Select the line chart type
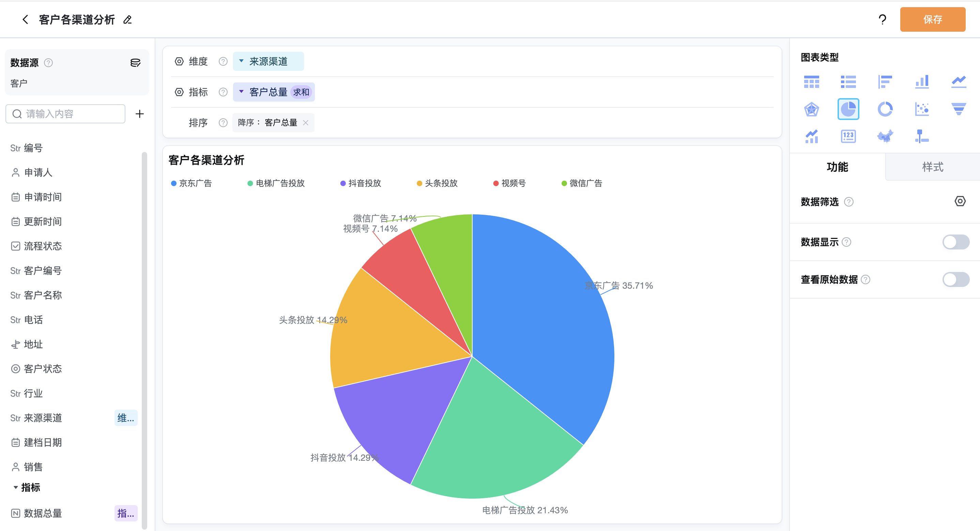980x531 pixels. [x=959, y=81]
